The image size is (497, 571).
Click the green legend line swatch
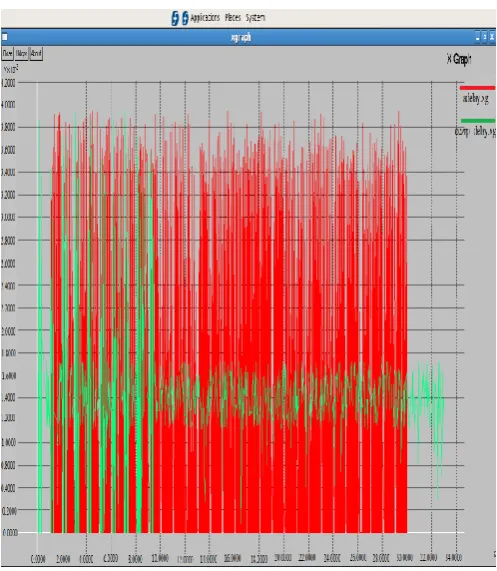tap(478, 121)
